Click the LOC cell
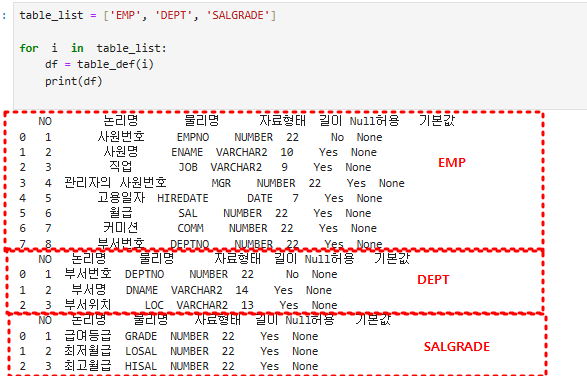 click(154, 305)
